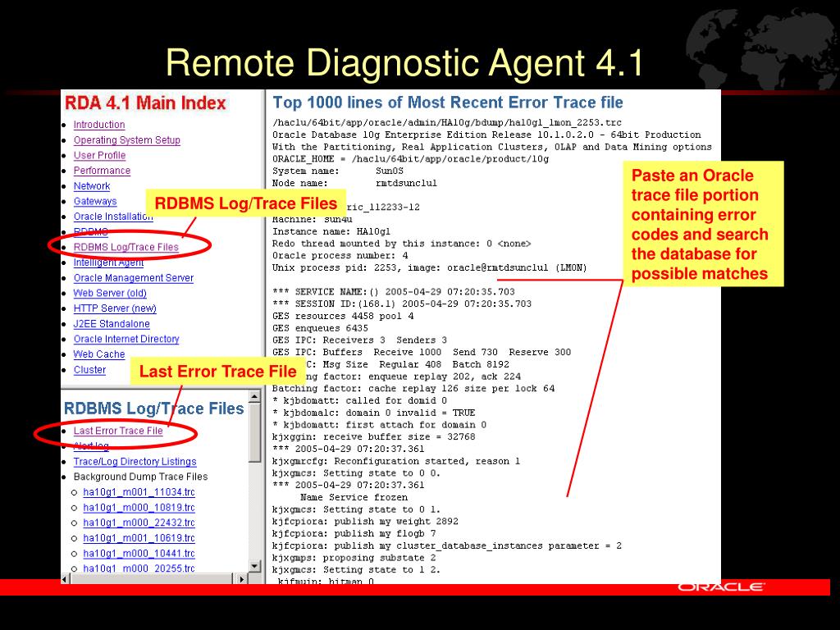Open the Introduction link
Viewport: 840px width, 630px height.
point(99,125)
